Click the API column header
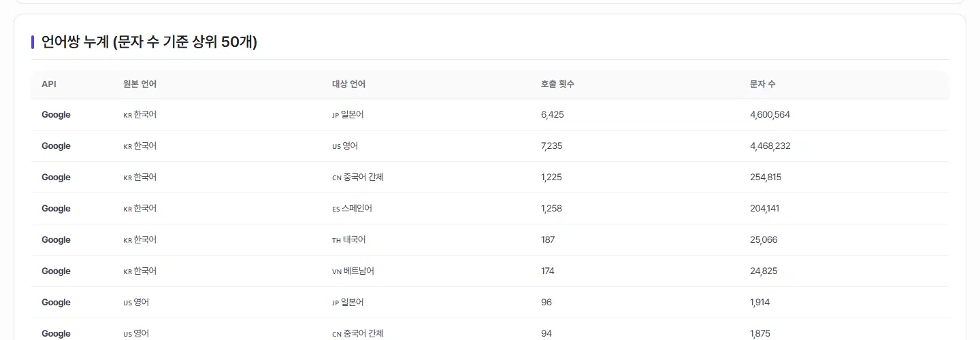This screenshot has height=340, width=980. pos(48,84)
